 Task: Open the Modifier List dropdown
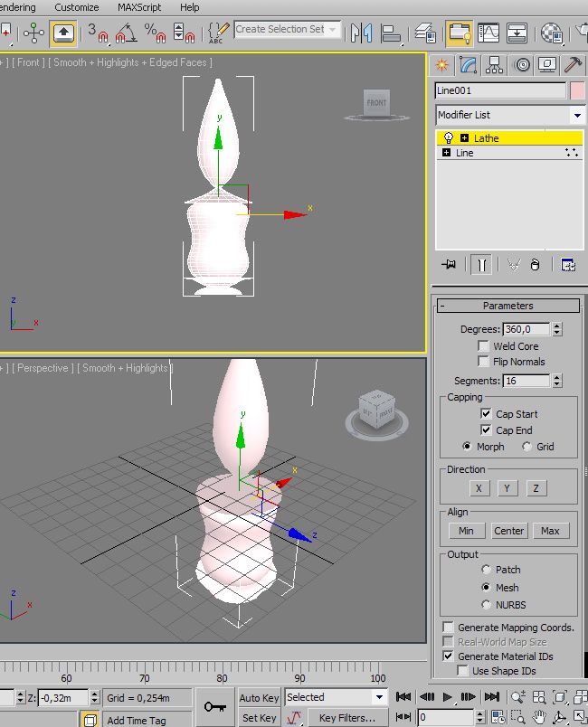click(x=577, y=115)
